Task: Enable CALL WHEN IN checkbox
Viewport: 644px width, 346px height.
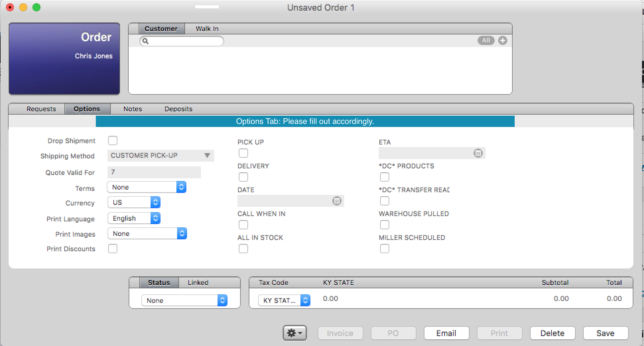Action: [243, 225]
